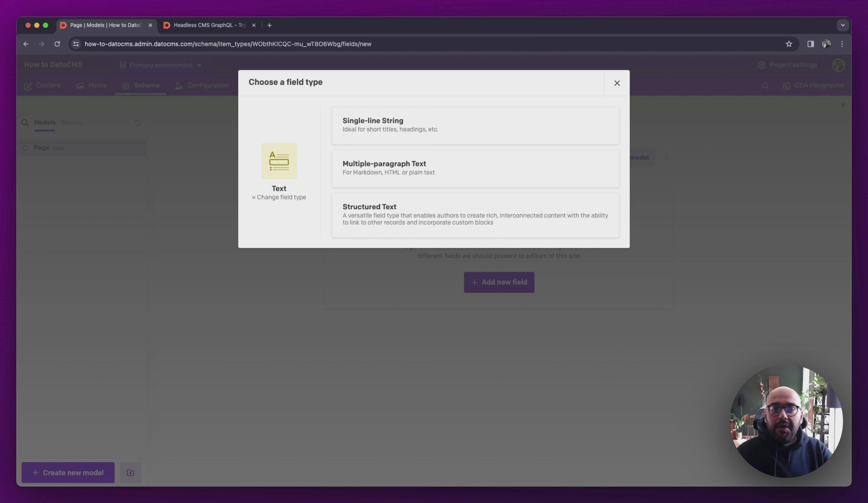Click the Create new model button

point(68,472)
